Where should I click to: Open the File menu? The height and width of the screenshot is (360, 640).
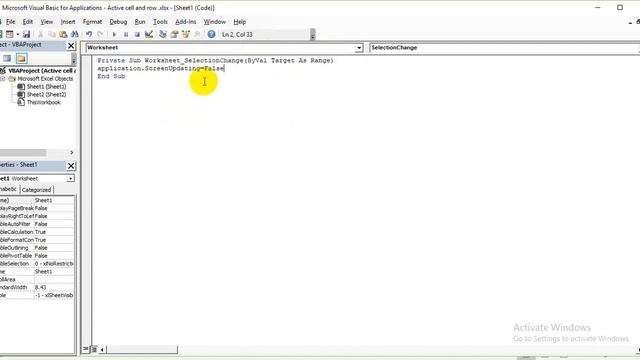click(10, 22)
